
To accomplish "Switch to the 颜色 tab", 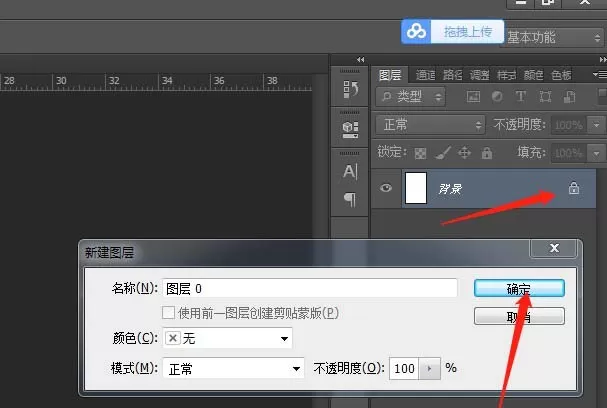I will [x=534, y=75].
